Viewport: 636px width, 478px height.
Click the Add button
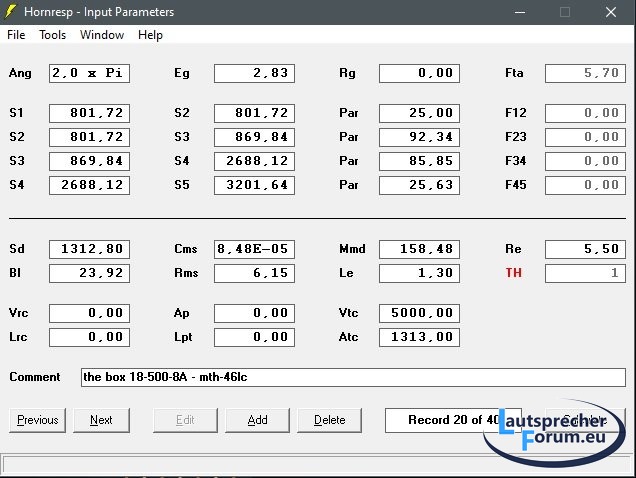coord(257,420)
